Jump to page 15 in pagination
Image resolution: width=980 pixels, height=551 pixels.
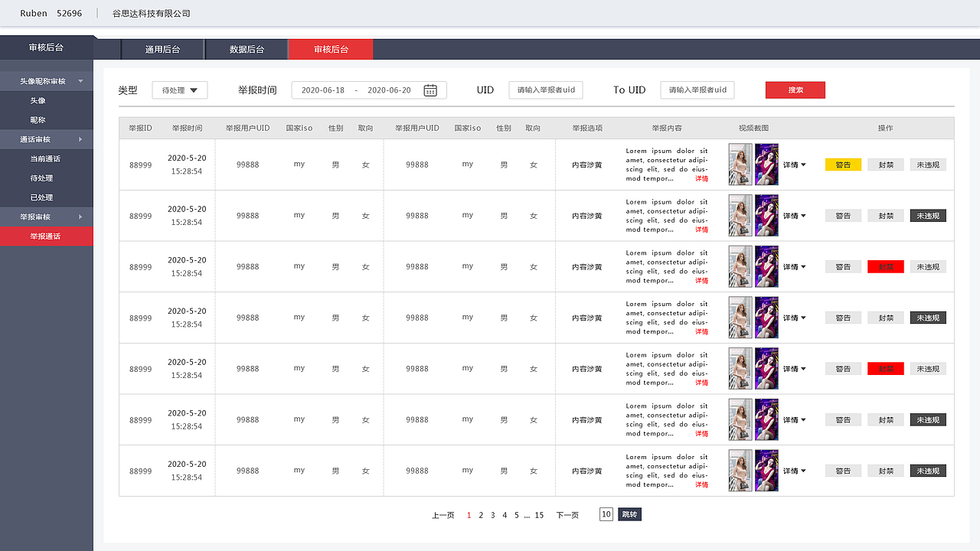point(539,515)
